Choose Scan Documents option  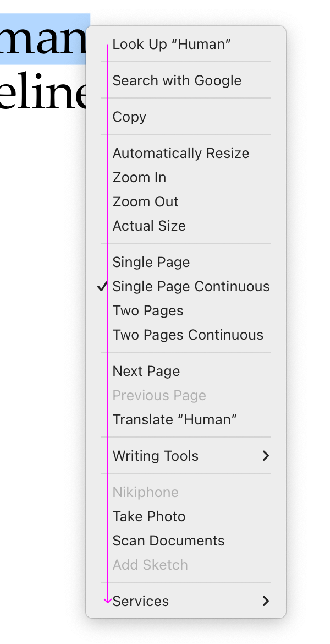point(169,541)
